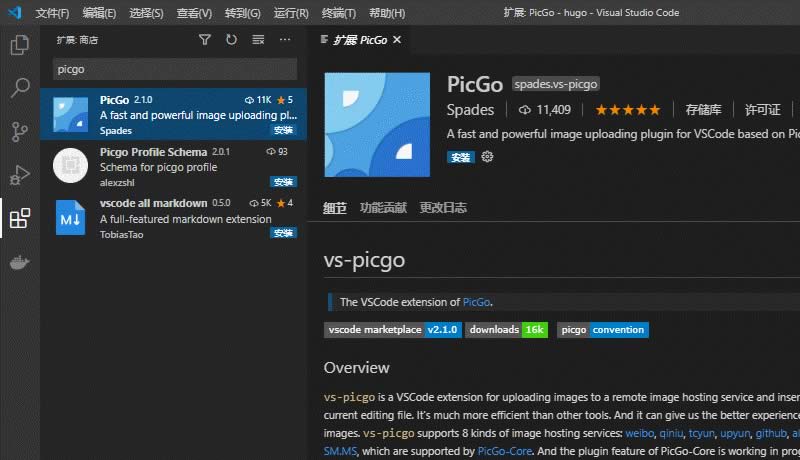
Task: Switch to the 细节 details tab
Action: (x=335, y=208)
